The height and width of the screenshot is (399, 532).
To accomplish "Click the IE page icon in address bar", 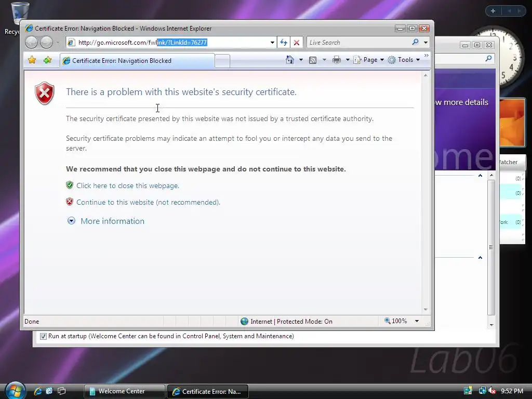I will (x=71, y=43).
